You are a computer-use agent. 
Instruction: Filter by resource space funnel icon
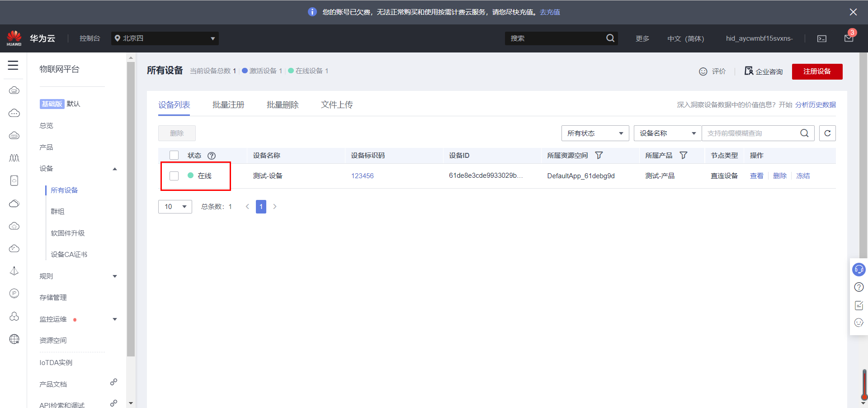pyautogui.click(x=599, y=155)
